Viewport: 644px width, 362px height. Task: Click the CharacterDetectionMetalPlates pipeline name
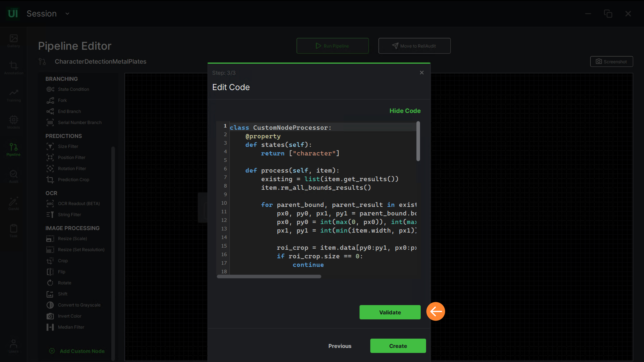tap(101, 61)
